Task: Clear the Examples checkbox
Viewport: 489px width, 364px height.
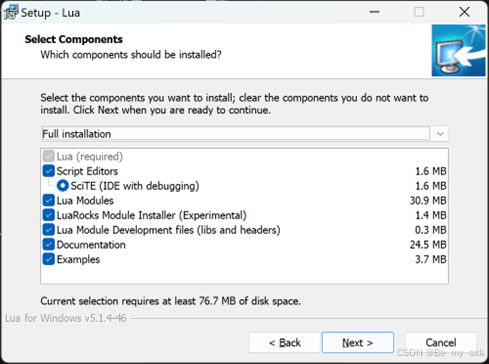Action: [x=49, y=259]
